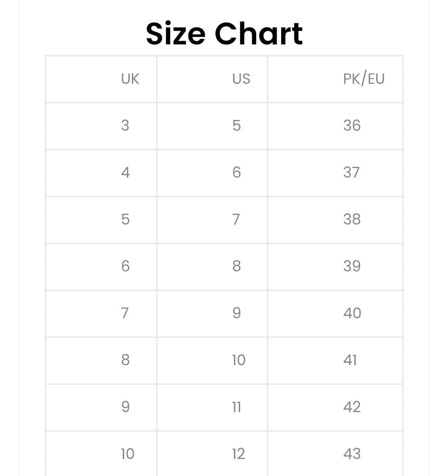Click UK size 3 cell
Viewport: 448px width, 476px height.
pyautogui.click(x=101, y=126)
